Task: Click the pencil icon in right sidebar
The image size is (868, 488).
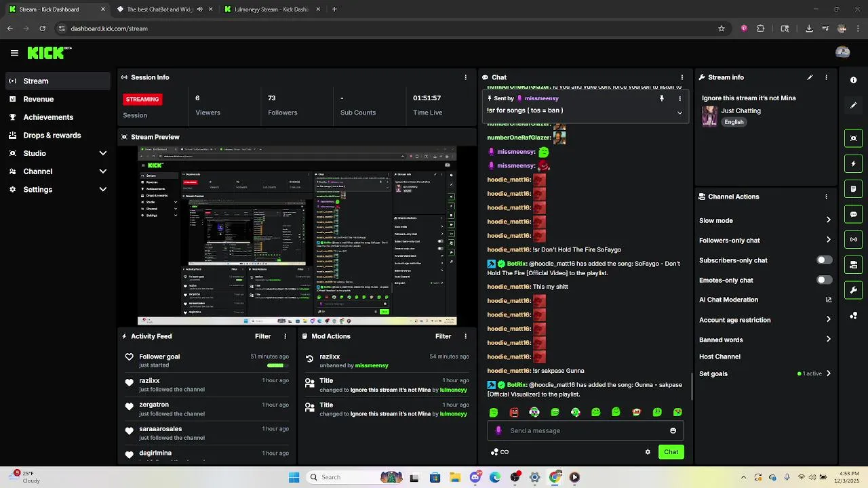Action: tap(854, 105)
